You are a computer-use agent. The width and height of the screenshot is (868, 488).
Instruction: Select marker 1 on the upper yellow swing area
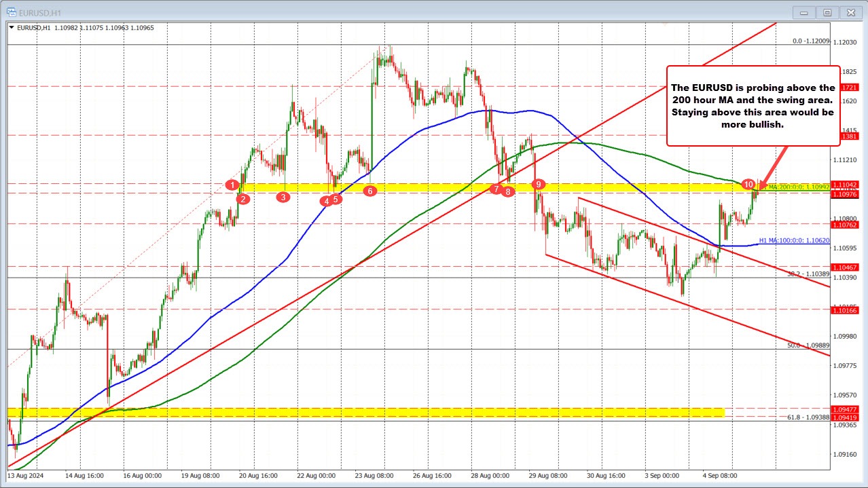(232, 184)
